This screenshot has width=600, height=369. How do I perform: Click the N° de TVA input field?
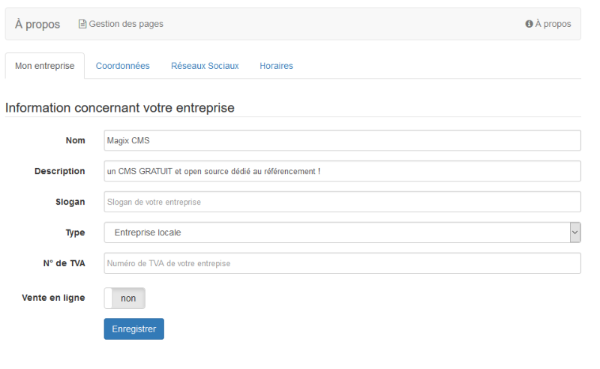point(342,263)
